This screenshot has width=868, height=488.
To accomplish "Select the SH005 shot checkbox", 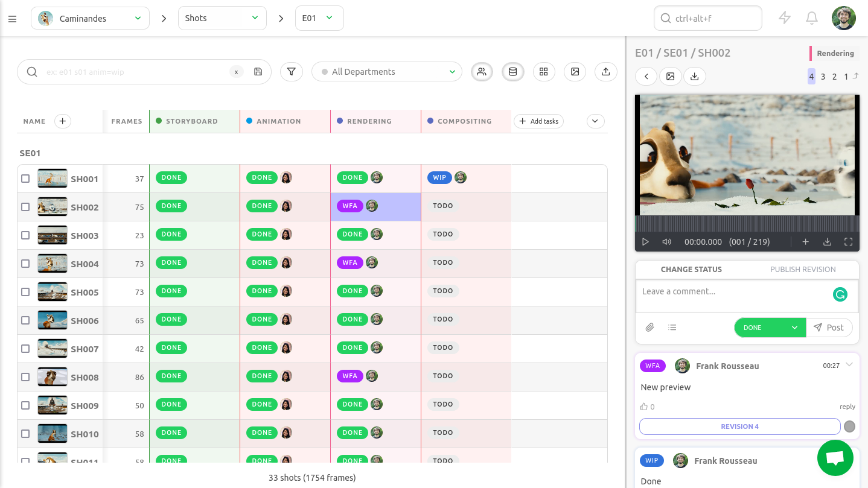I will click(x=25, y=292).
